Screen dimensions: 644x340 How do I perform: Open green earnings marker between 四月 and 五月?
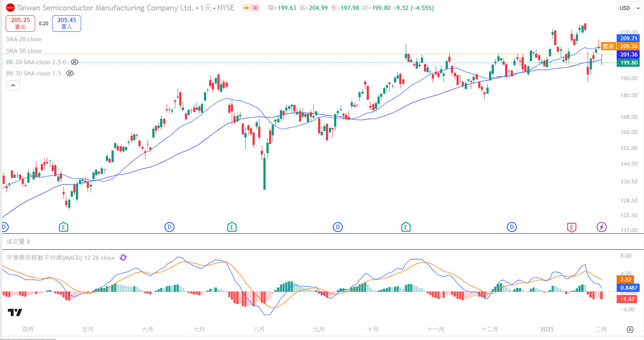(63, 227)
